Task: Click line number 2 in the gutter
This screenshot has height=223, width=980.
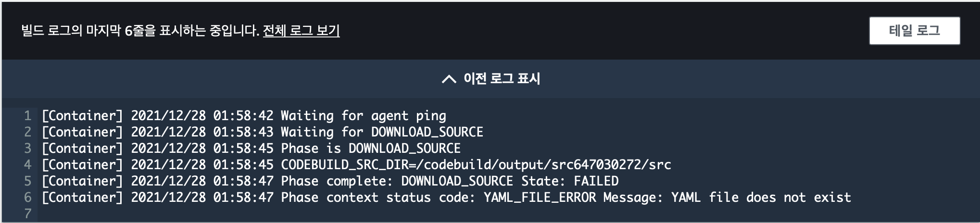Action: (28, 132)
